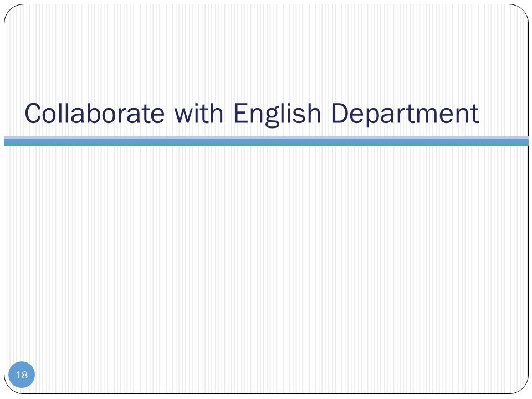Click the capital E in English

coord(240,113)
